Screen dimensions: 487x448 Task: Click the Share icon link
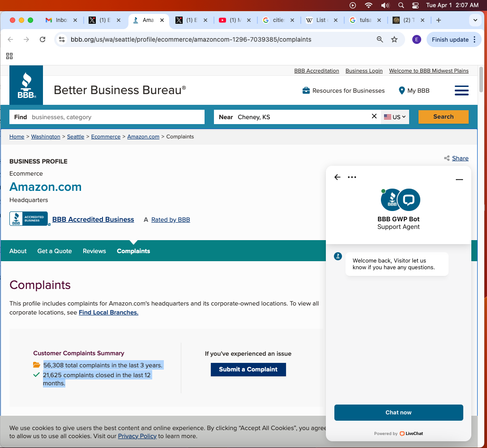[456, 158]
